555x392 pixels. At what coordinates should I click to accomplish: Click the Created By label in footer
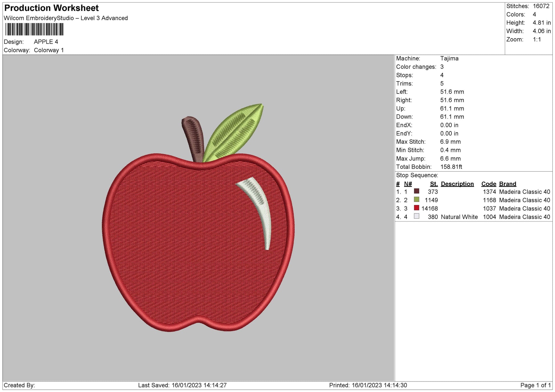(19, 385)
